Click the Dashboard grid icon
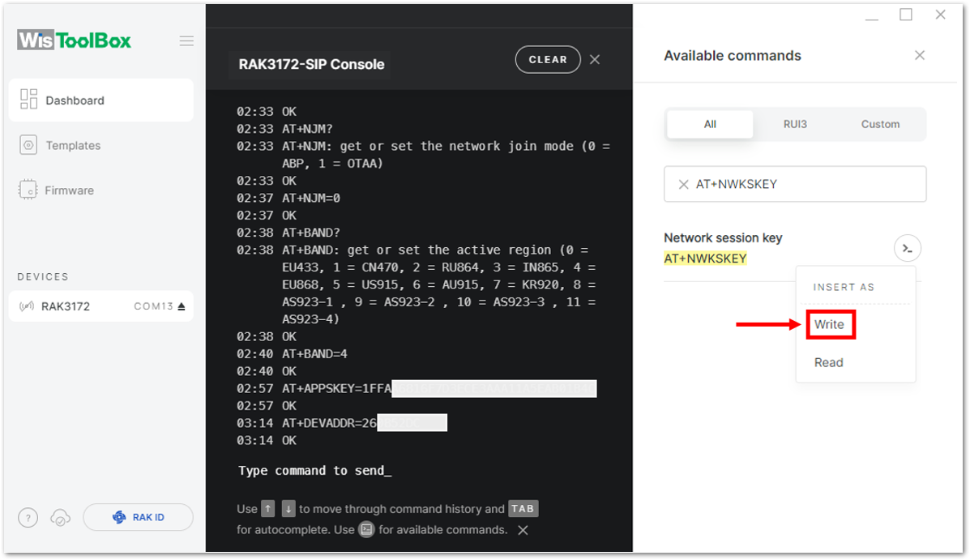970x560 pixels. tap(28, 99)
